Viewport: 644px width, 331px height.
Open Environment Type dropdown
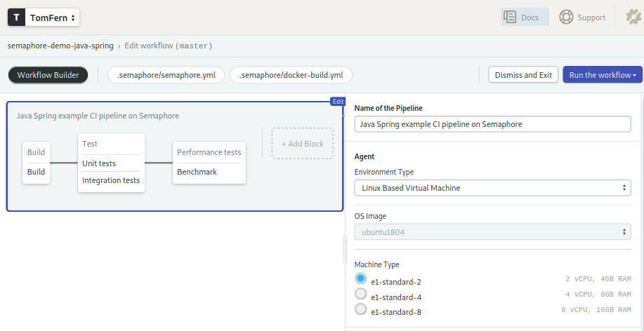pos(492,188)
